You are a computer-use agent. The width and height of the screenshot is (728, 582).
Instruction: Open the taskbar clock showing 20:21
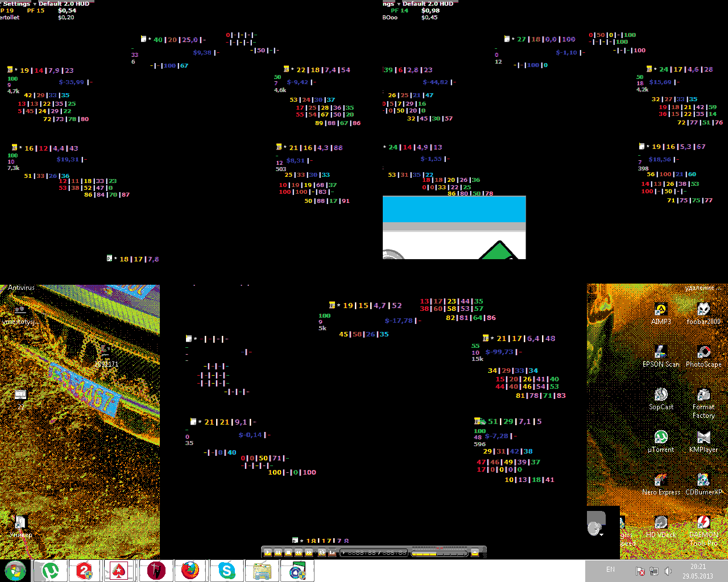point(698,571)
